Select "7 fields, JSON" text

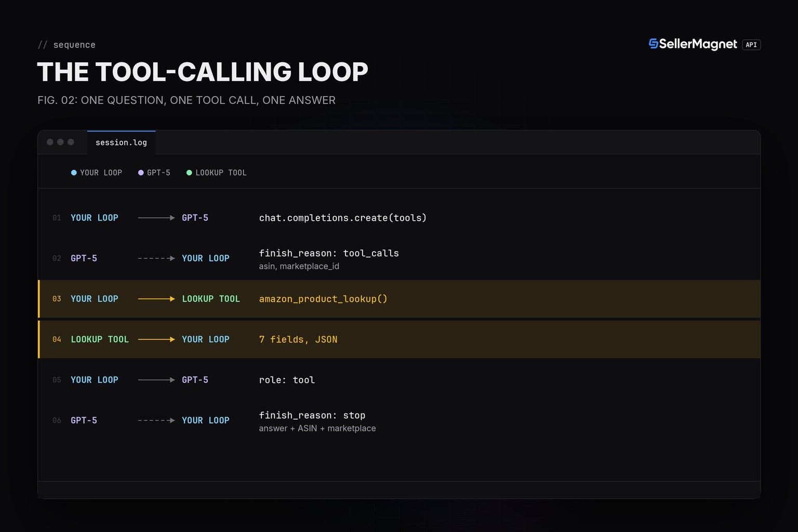pos(298,339)
